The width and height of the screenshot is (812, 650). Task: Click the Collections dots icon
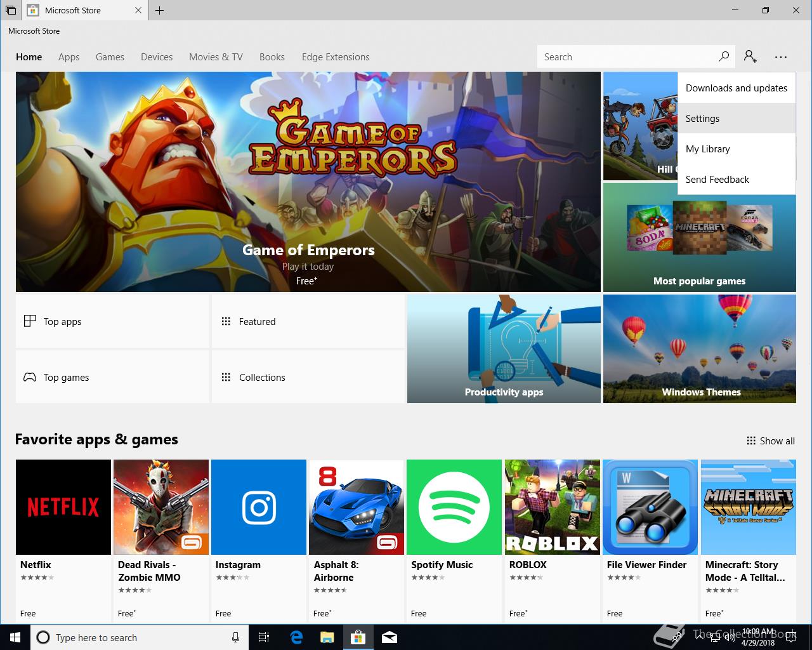pos(226,377)
